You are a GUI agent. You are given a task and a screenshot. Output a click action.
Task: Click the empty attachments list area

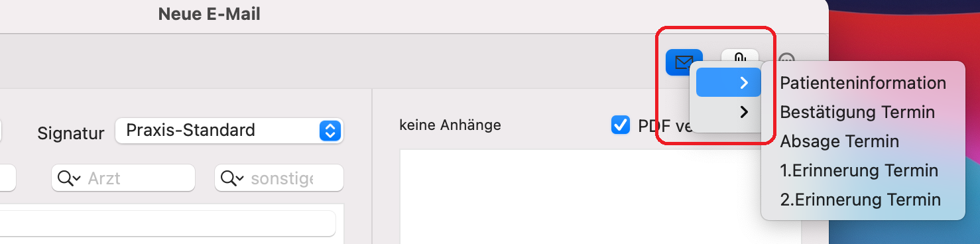(x=600, y=197)
